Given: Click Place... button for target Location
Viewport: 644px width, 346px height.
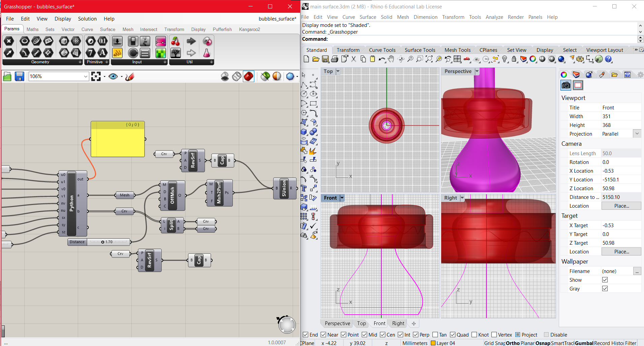Looking at the screenshot, I should 621,251.
